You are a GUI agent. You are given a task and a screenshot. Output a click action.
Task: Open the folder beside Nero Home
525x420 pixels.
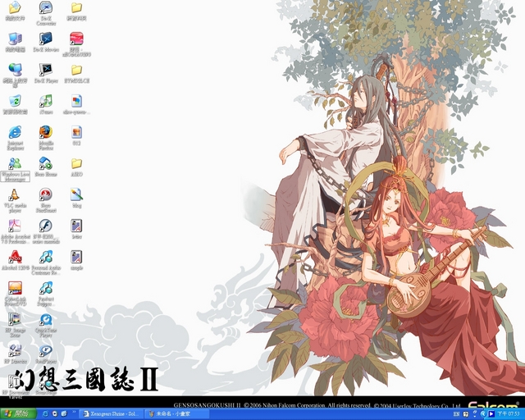point(76,163)
